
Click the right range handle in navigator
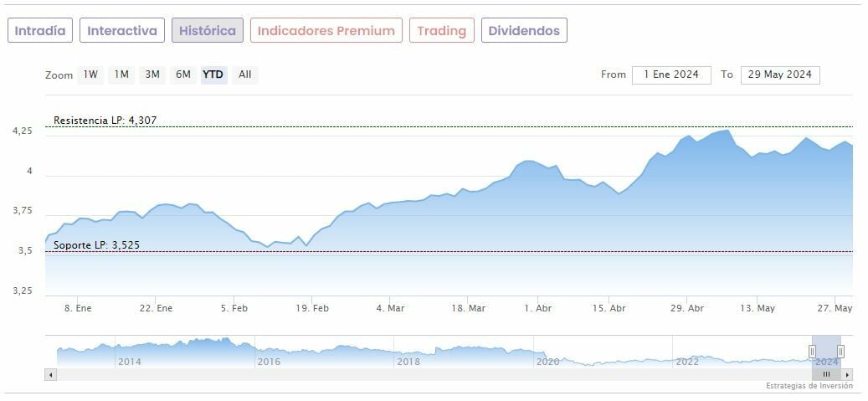(x=840, y=351)
